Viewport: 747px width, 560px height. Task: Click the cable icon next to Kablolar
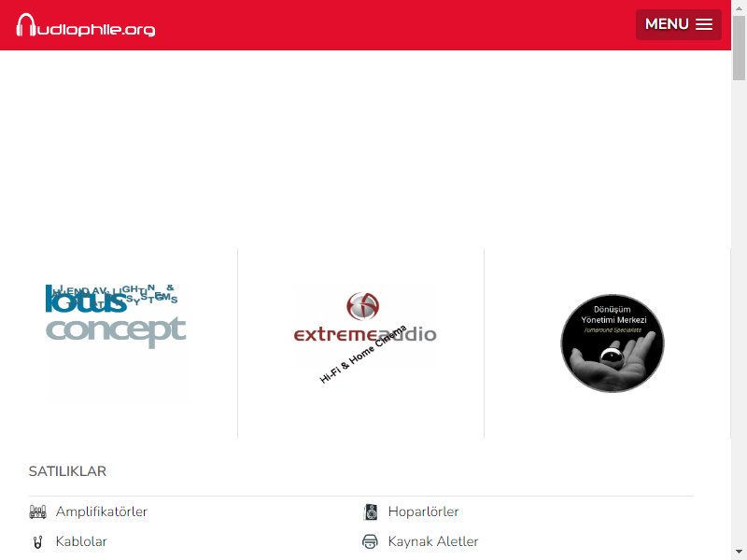coord(37,542)
